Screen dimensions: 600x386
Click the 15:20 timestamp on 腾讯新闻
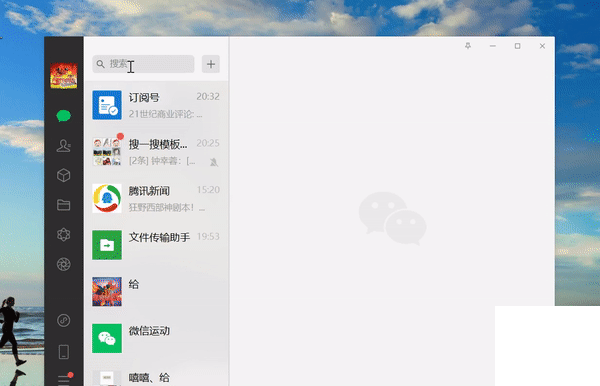208,190
